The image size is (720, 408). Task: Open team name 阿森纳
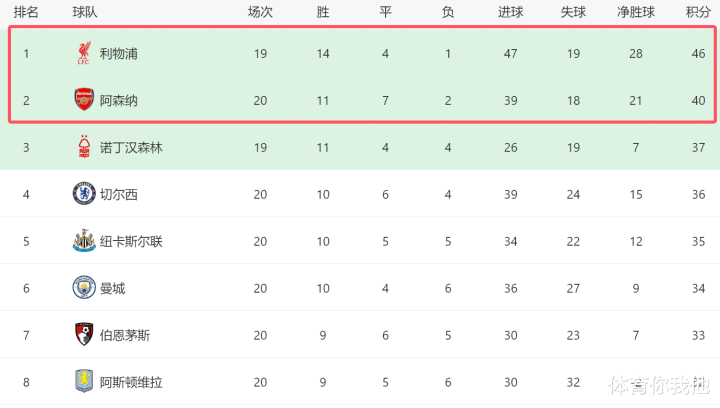[x=119, y=101]
